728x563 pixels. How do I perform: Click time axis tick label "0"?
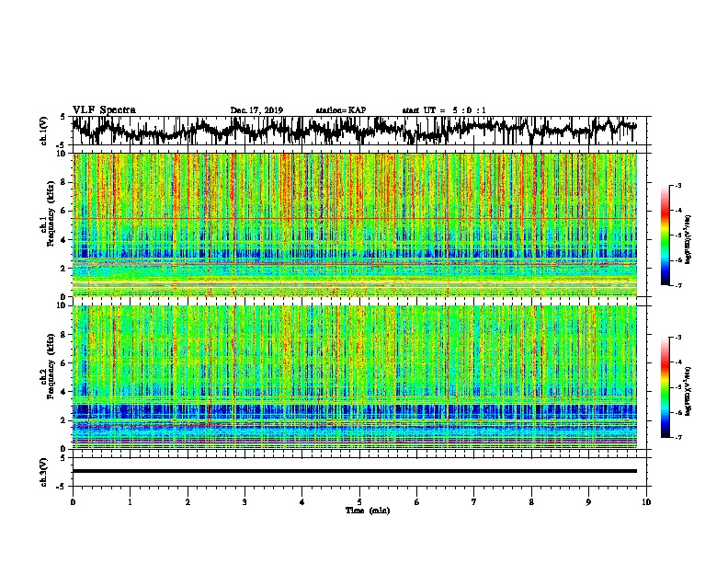click(73, 502)
